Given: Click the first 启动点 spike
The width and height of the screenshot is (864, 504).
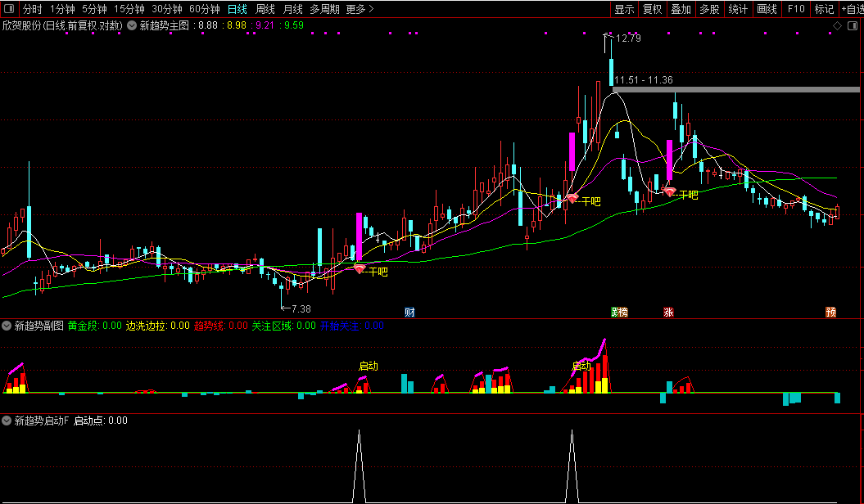Looking at the screenshot, I should pyautogui.click(x=360, y=465).
